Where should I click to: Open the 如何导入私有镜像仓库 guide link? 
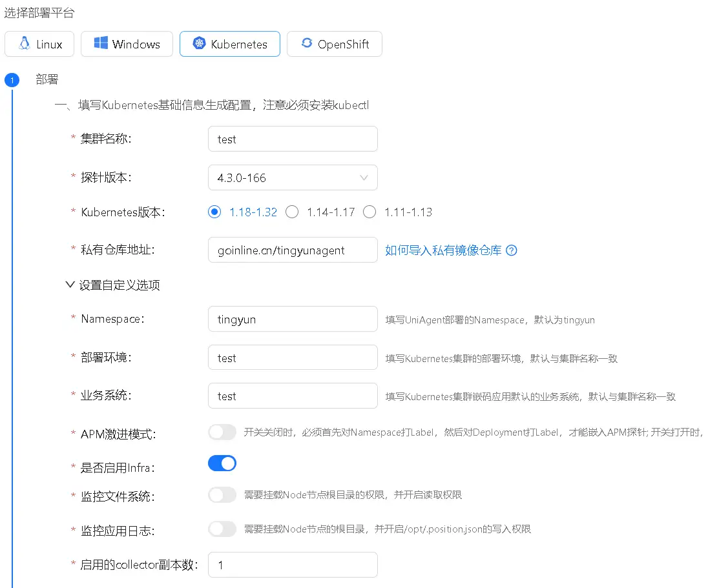coord(449,250)
